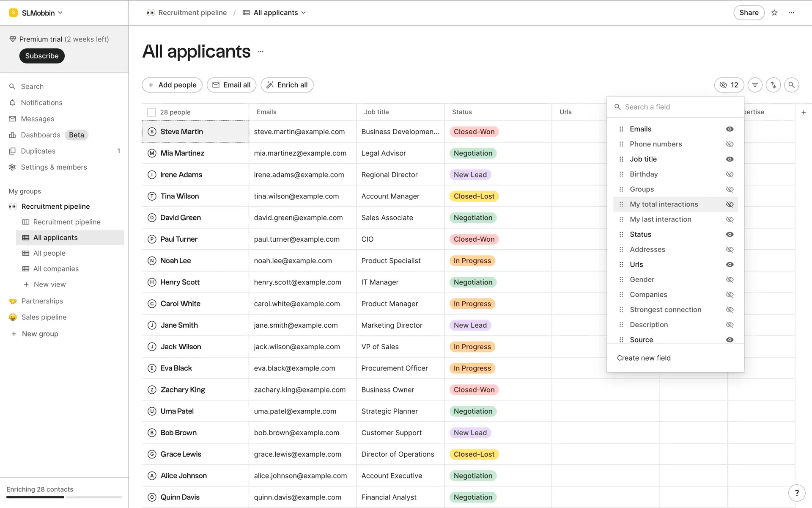Open the three-dot menu beside Share
This screenshot has width=812, height=508.
click(792, 13)
